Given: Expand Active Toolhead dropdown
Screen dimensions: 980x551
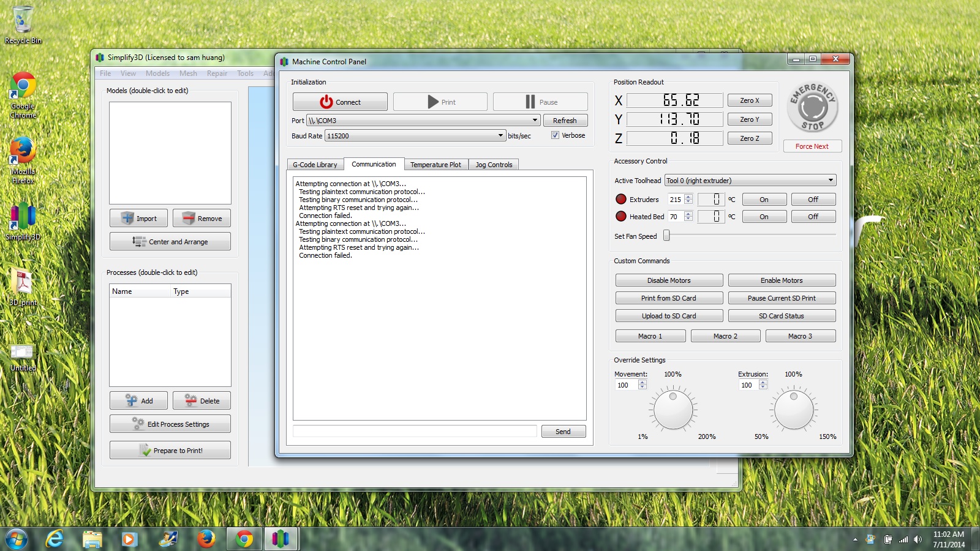Looking at the screenshot, I should tap(830, 181).
